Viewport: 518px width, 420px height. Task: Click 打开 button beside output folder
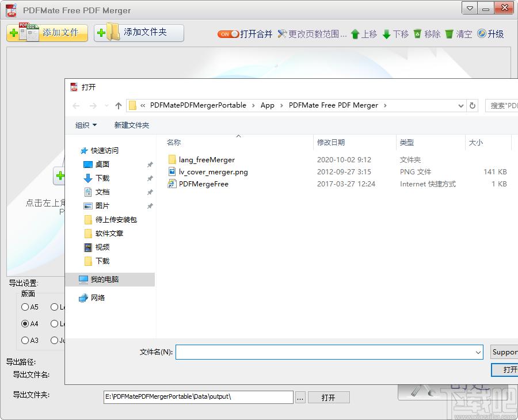[x=329, y=397]
